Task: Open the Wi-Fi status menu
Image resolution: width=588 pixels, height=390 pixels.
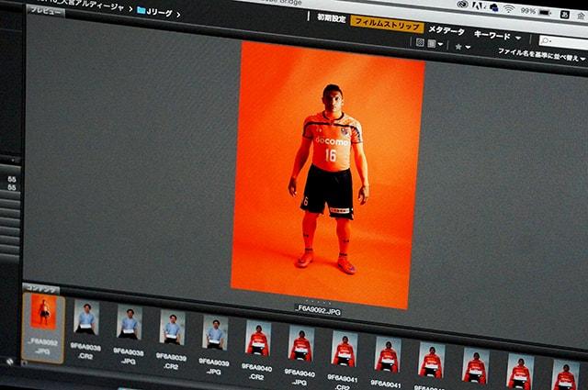Action: (508, 9)
